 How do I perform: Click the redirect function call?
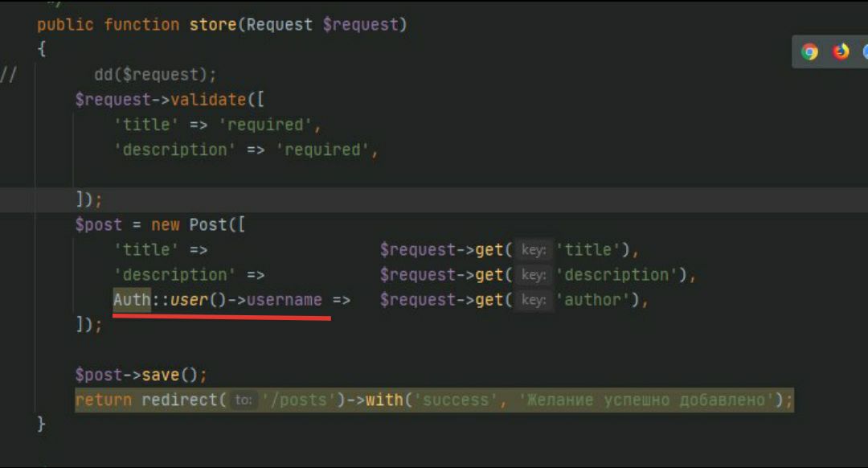pyautogui.click(x=178, y=400)
